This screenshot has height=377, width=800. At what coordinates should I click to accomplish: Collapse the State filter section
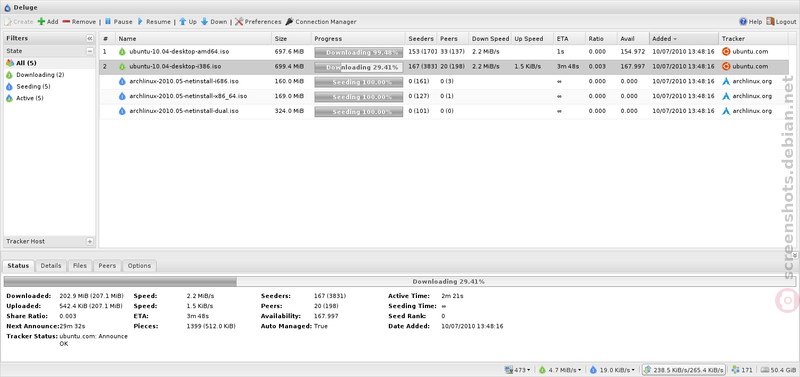click(90, 51)
